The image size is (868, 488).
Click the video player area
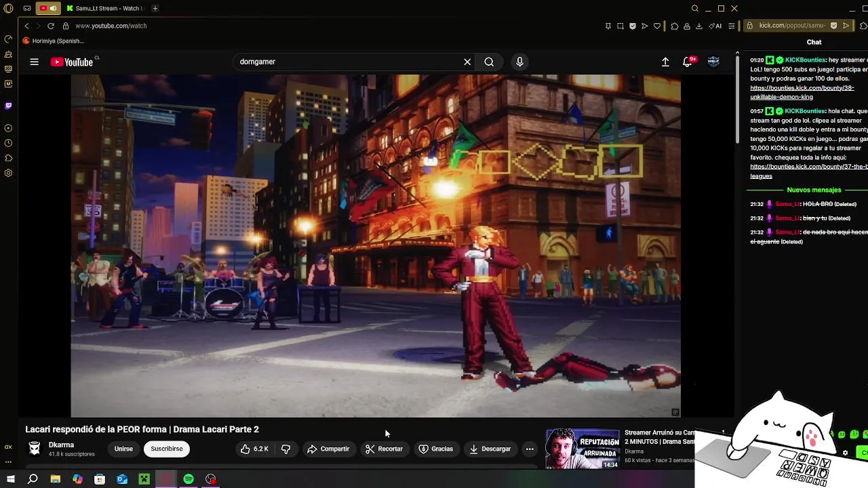click(376, 245)
